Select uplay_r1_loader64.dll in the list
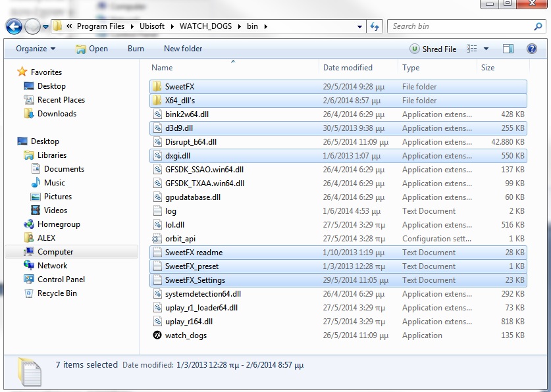This screenshot has width=551, height=392. [201, 308]
